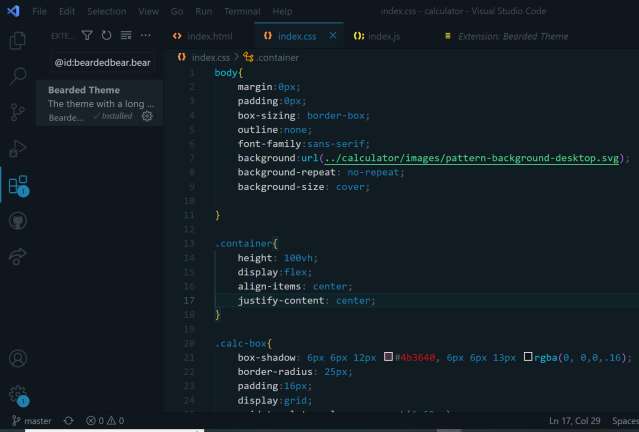The width and height of the screenshot is (639, 432).
Task: Open the Go menu
Action: coord(176,11)
